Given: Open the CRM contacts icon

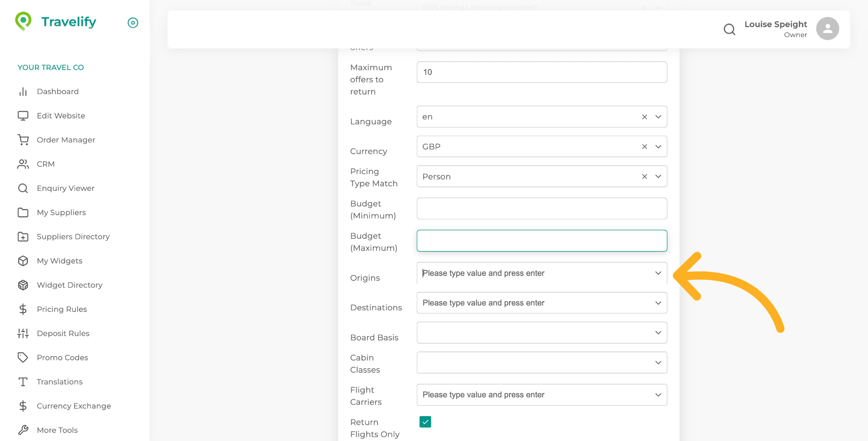Looking at the screenshot, I should [x=23, y=164].
